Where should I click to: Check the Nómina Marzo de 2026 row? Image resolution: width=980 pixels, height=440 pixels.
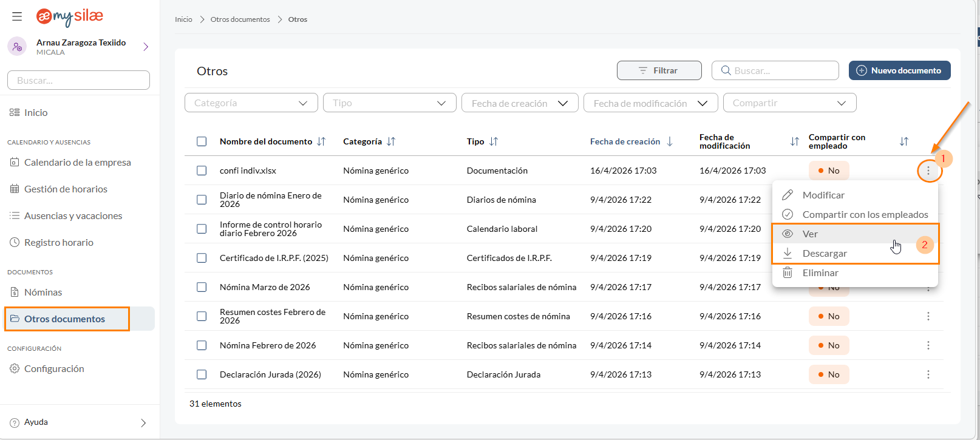(x=202, y=287)
